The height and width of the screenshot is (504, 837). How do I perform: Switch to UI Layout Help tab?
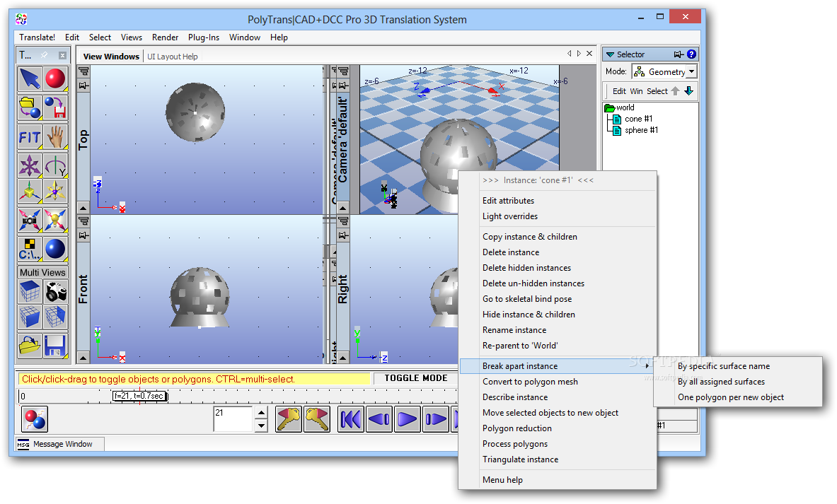(173, 57)
